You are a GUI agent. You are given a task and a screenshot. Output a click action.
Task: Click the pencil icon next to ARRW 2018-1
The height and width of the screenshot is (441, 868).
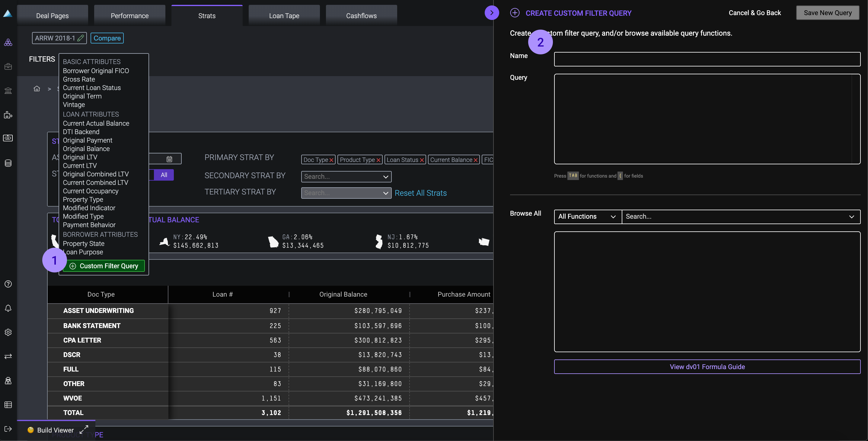click(81, 38)
